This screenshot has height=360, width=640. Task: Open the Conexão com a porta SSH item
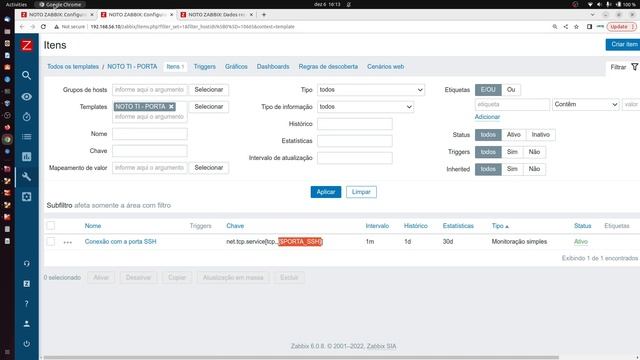coord(120,242)
